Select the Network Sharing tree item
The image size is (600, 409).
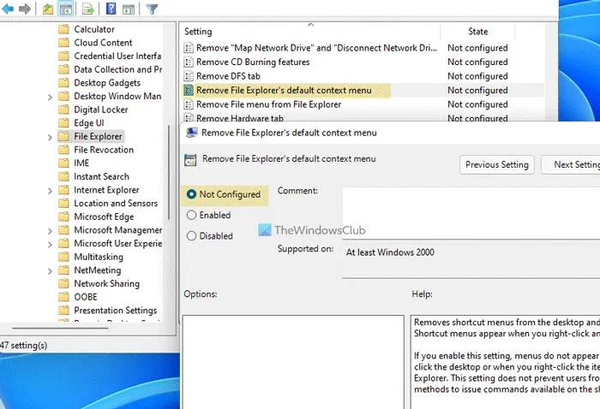click(106, 284)
